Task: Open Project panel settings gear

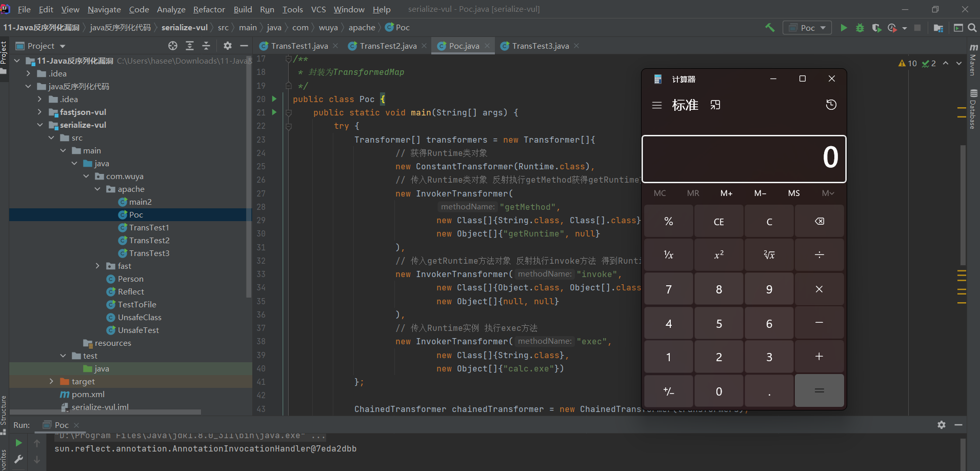Action: click(x=228, y=46)
